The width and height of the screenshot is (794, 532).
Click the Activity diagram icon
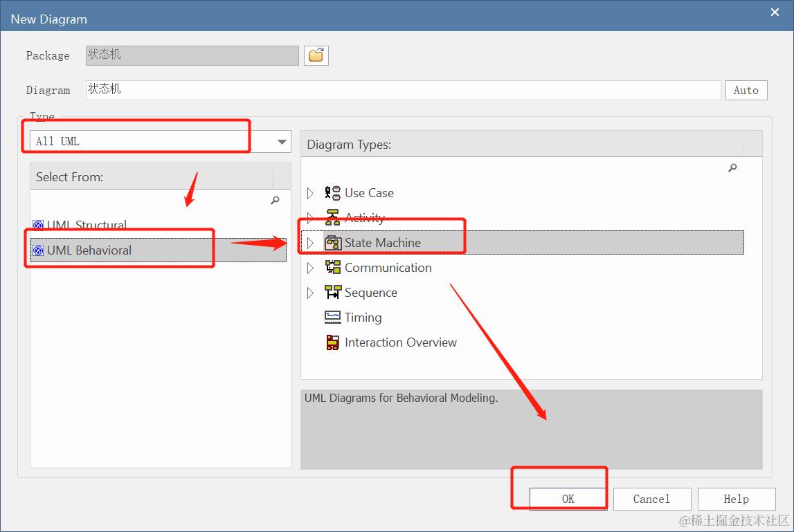[x=333, y=218]
